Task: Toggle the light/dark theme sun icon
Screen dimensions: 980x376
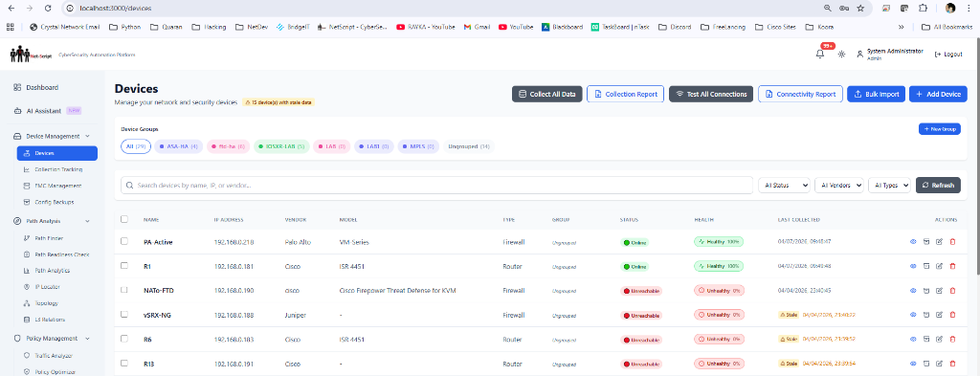Action: tap(842, 55)
